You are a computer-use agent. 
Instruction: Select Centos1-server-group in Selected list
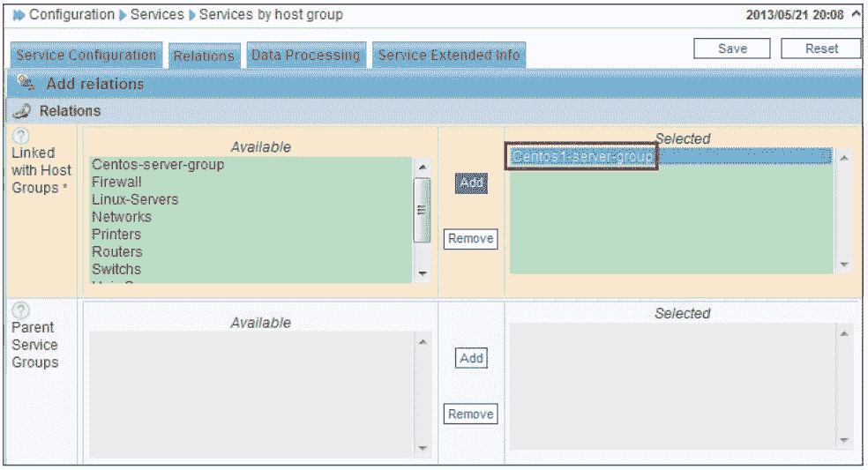pos(582,156)
